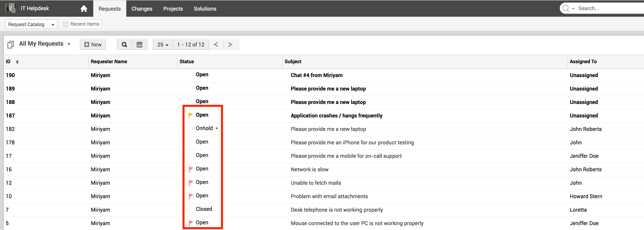Click the view selector icon beside All My Requests
The height and width of the screenshot is (230, 644).
pyautogui.click(x=11, y=44)
